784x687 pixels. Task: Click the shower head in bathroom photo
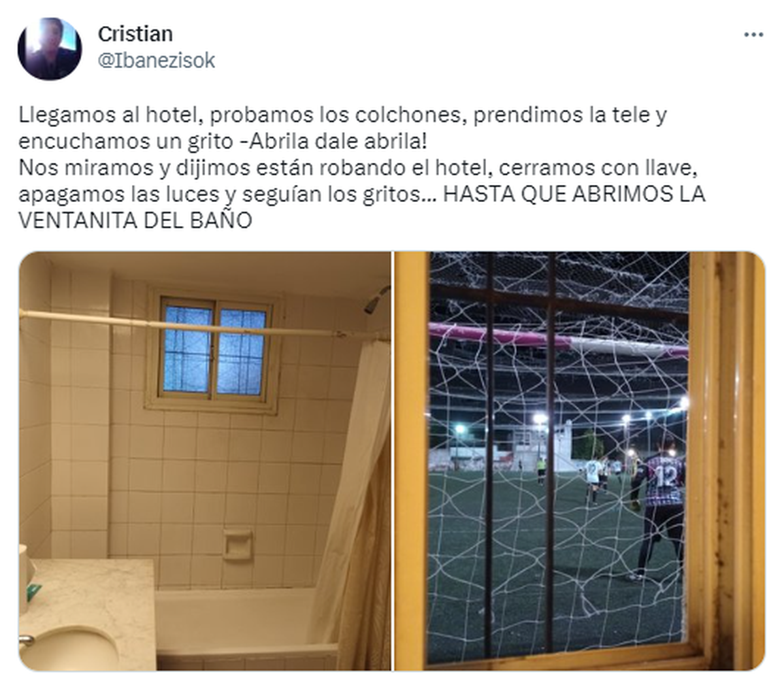376,301
